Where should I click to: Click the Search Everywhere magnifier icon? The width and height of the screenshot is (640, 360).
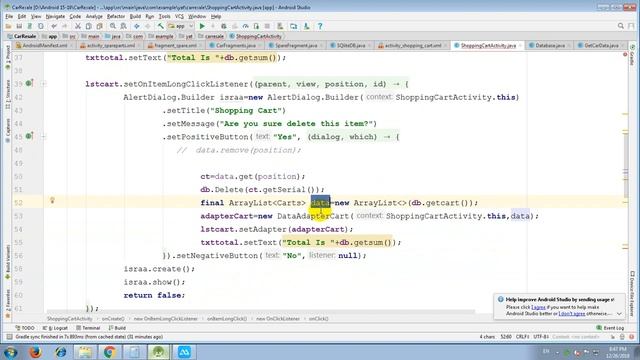pos(620,26)
